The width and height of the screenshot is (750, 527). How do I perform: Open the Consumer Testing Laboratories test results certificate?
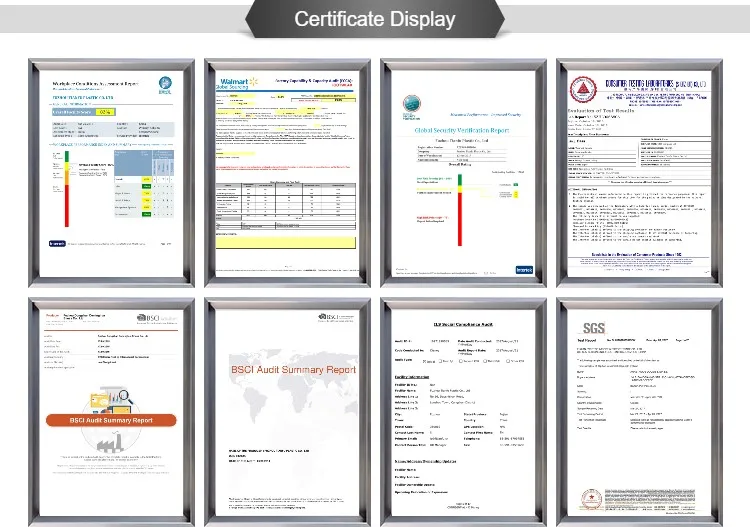(640, 173)
